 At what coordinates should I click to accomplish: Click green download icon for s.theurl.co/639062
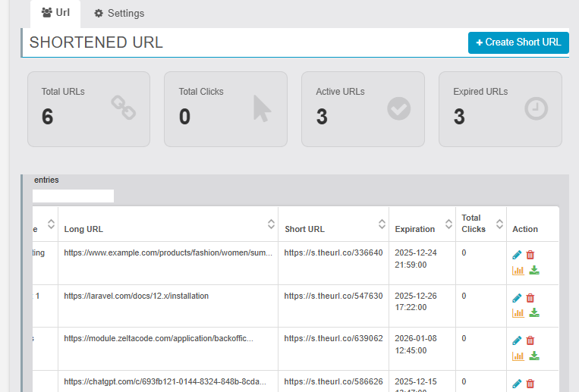click(x=533, y=356)
